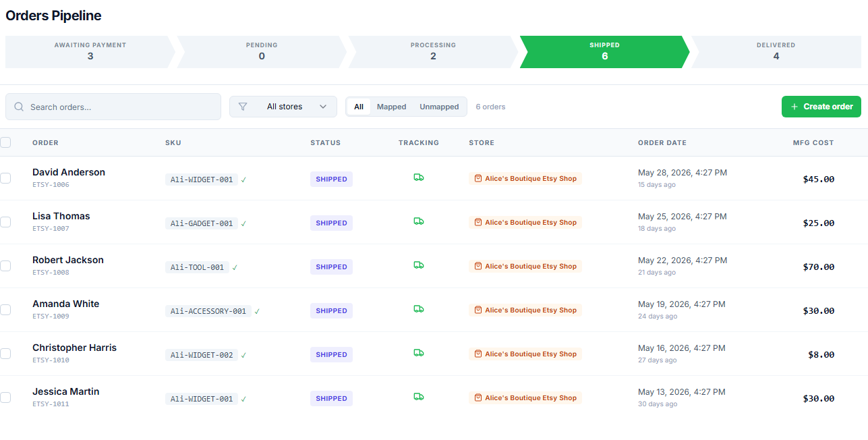868x440 pixels.
Task: Click mapped checkmark beside Ali-WIDGET-001 for David Anderson
Action: pos(243,180)
